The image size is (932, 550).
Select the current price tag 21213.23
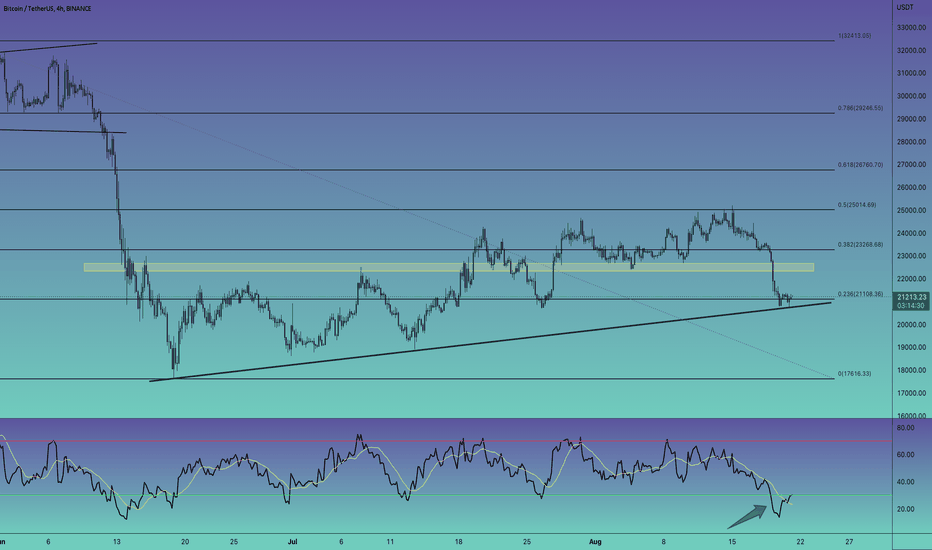[x=911, y=297]
